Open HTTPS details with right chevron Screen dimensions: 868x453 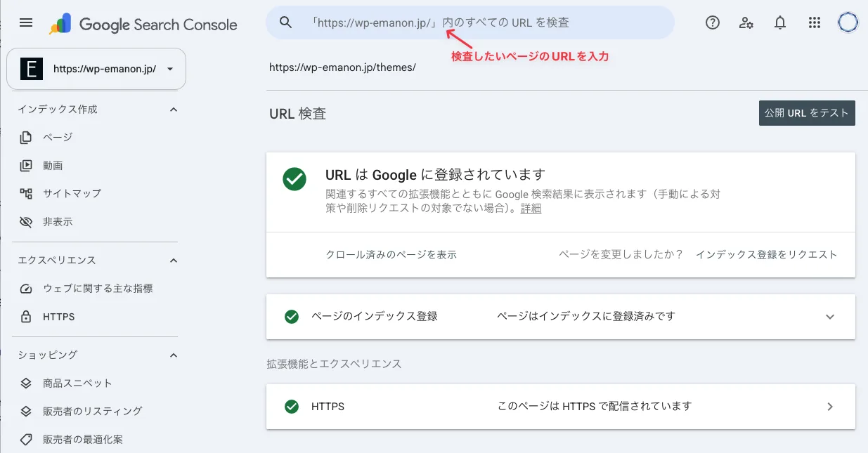pyautogui.click(x=830, y=407)
